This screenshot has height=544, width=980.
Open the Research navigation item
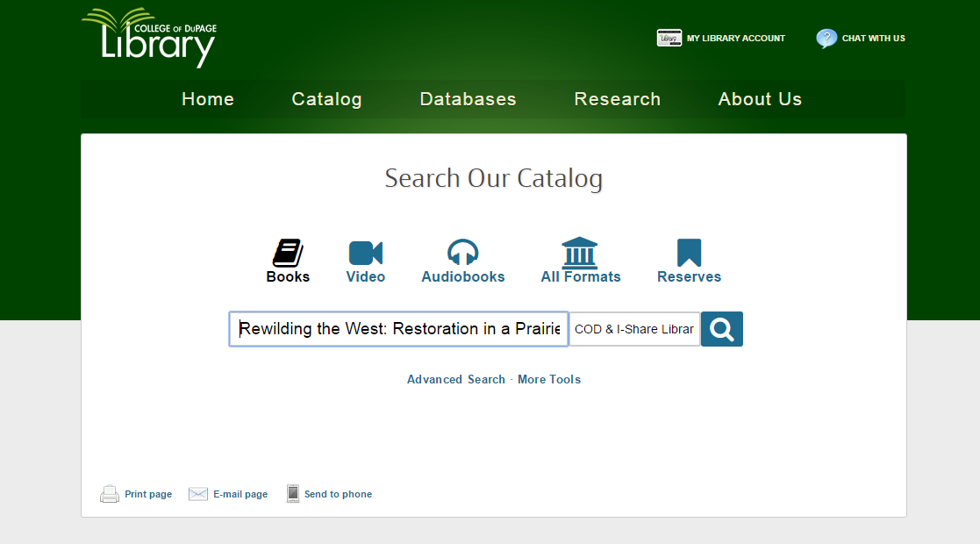(x=617, y=99)
